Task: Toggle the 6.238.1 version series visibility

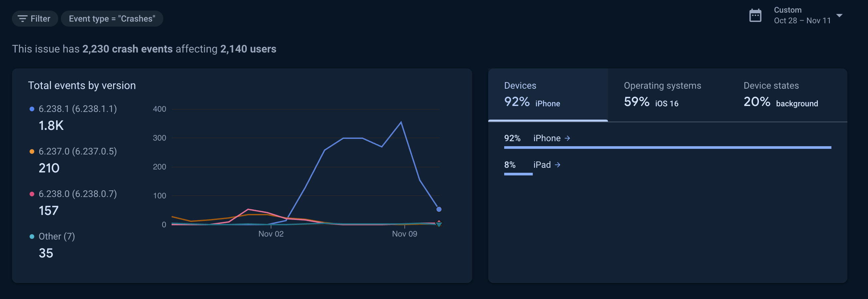Action: click(x=77, y=108)
